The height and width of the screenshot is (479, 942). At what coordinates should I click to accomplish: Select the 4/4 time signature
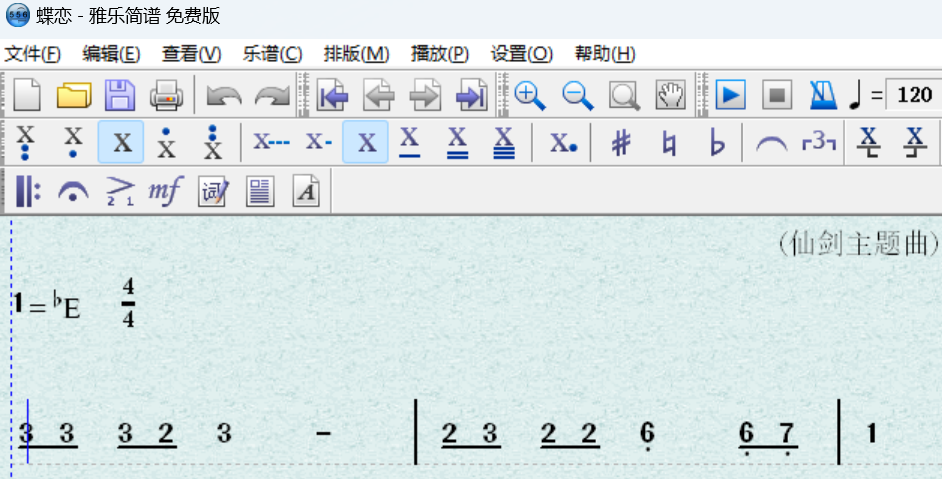coord(129,302)
